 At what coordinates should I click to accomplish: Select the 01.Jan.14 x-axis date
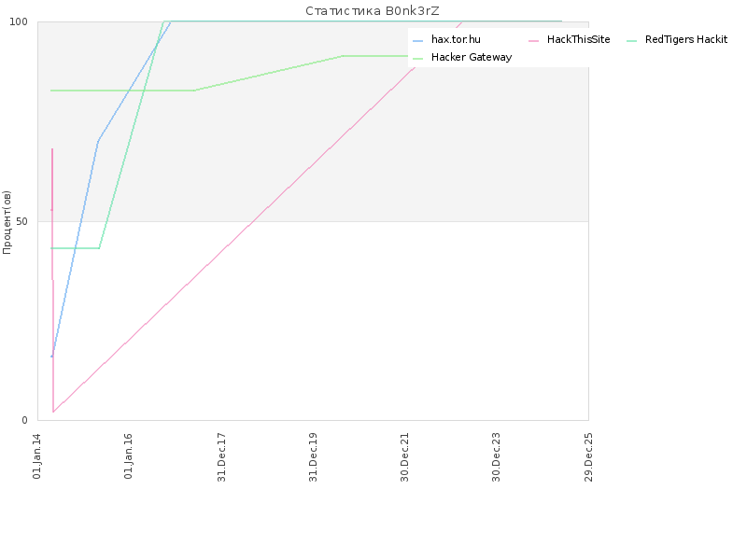[x=37, y=455]
